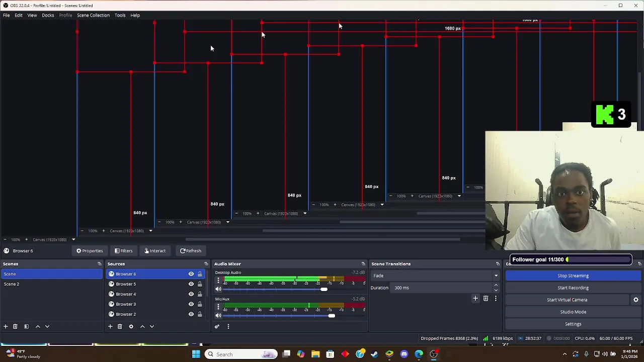Select Scene 2 in Scenes list
Screen dimensions: 644x362
coord(51,284)
